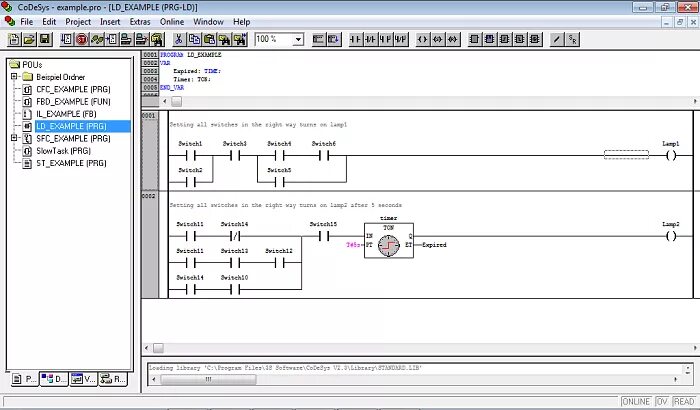Viewport: 700px width, 410px height.
Task: Click the Copy toolbar icon
Action: tap(194, 39)
